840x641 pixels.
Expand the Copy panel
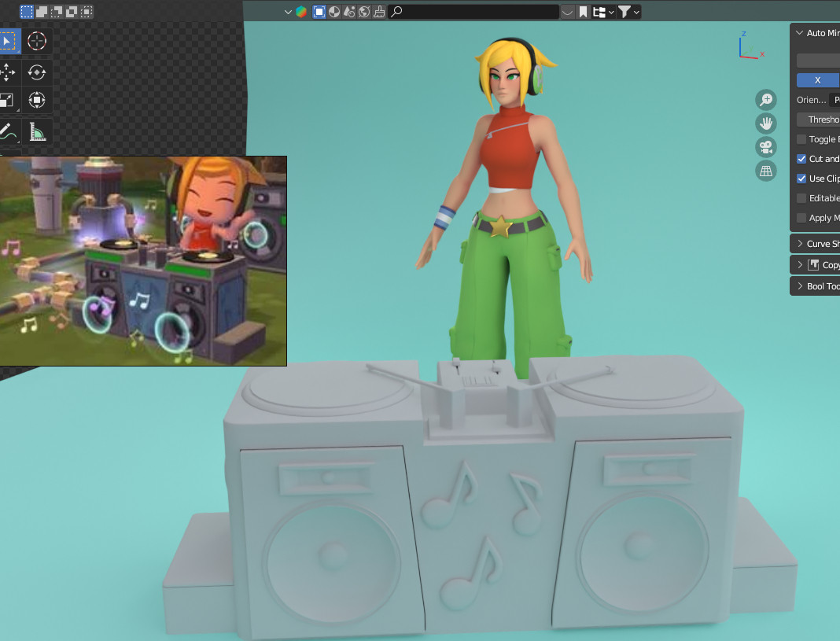pos(800,264)
